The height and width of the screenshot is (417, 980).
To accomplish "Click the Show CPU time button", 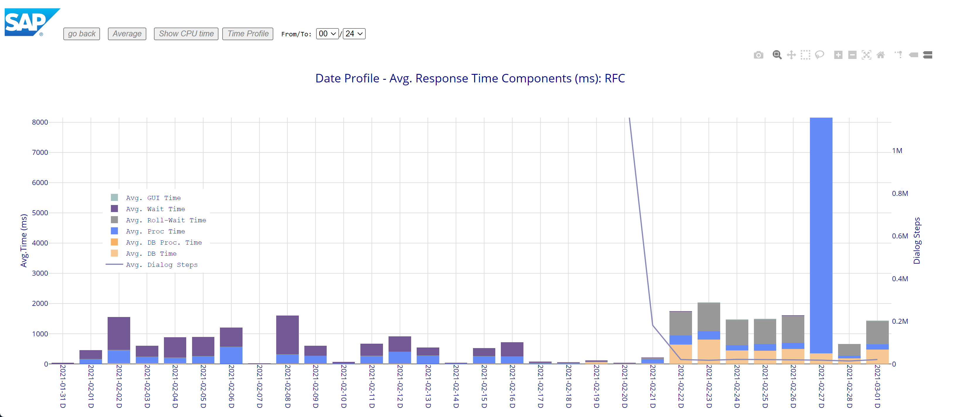I will click(186, 34).
